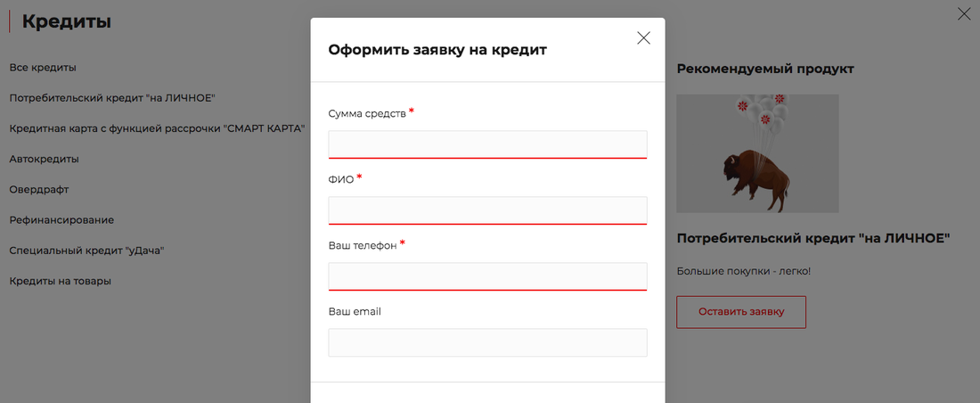Screen dimensions: 980x403
Task: Click the Сумма средств input field
Action: coord(487,144)
